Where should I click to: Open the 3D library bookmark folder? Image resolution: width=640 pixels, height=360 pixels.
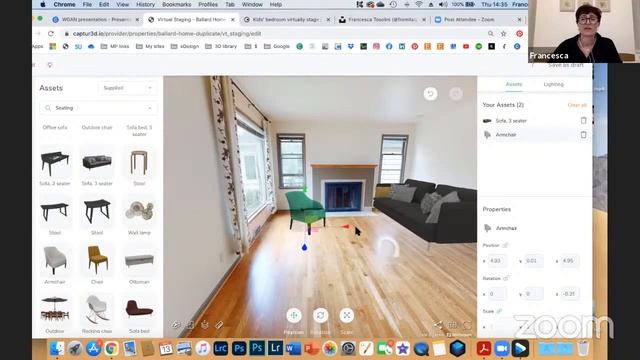click(x=222, y=47)
